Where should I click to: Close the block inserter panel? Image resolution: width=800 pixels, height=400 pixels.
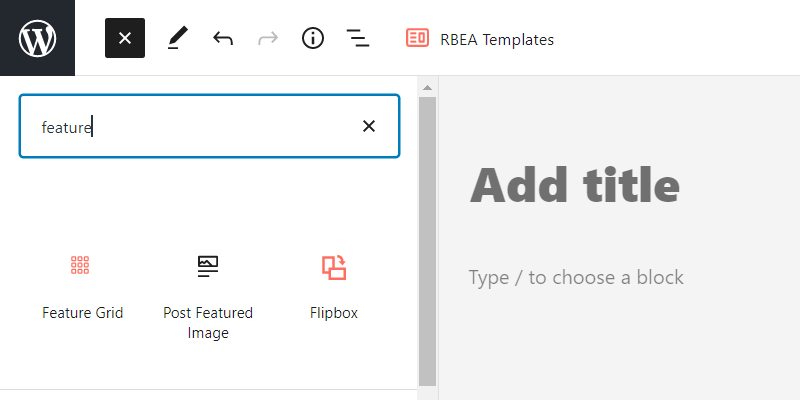125,38
